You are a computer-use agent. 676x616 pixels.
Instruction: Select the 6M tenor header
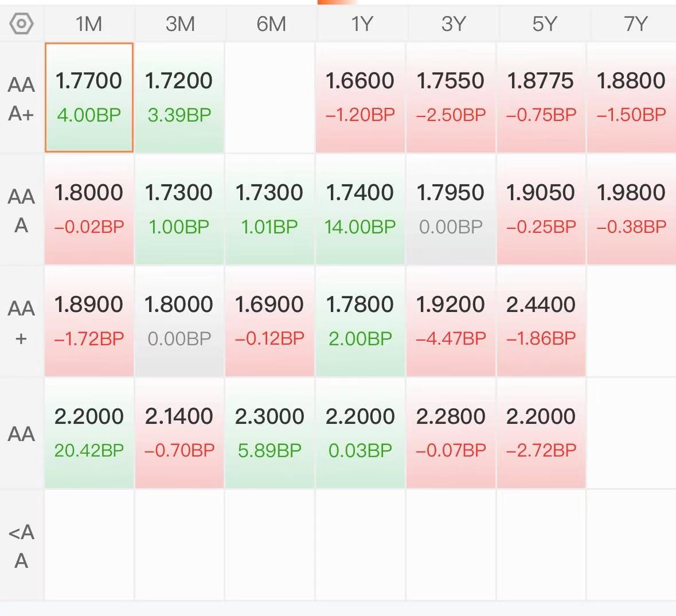click(271, 24)
